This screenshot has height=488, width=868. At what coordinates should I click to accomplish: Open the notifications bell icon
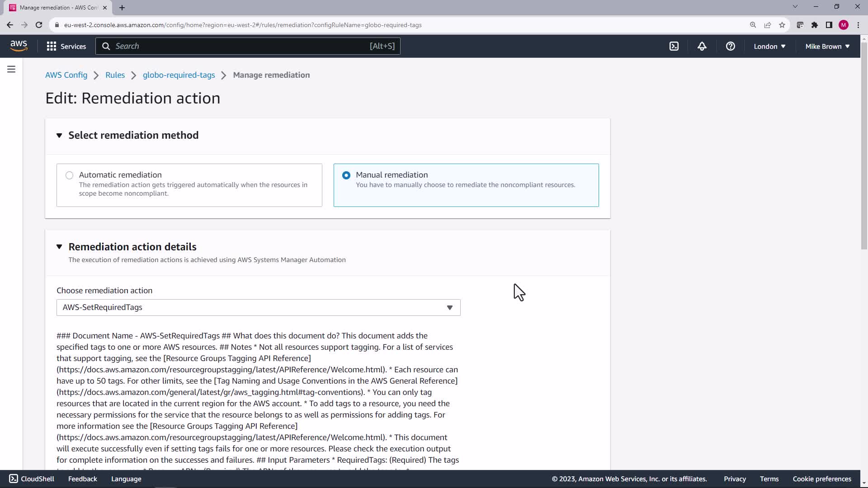pos(702,46)
